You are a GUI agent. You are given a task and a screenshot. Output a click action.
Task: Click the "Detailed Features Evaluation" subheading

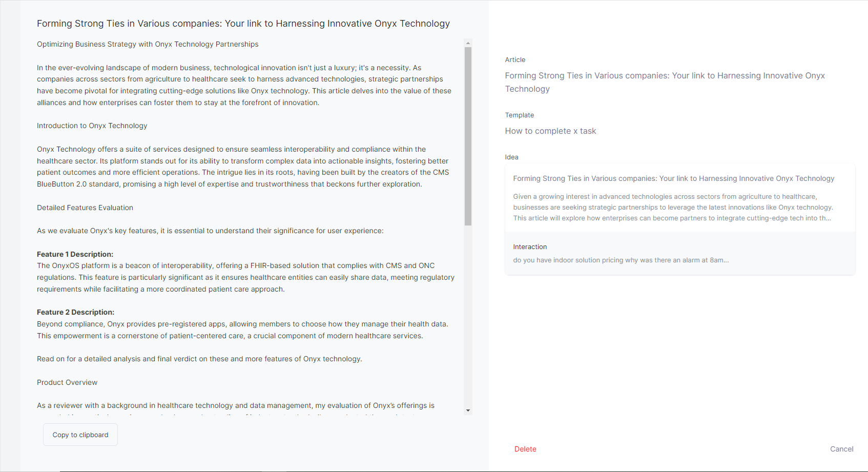point(85,208)
